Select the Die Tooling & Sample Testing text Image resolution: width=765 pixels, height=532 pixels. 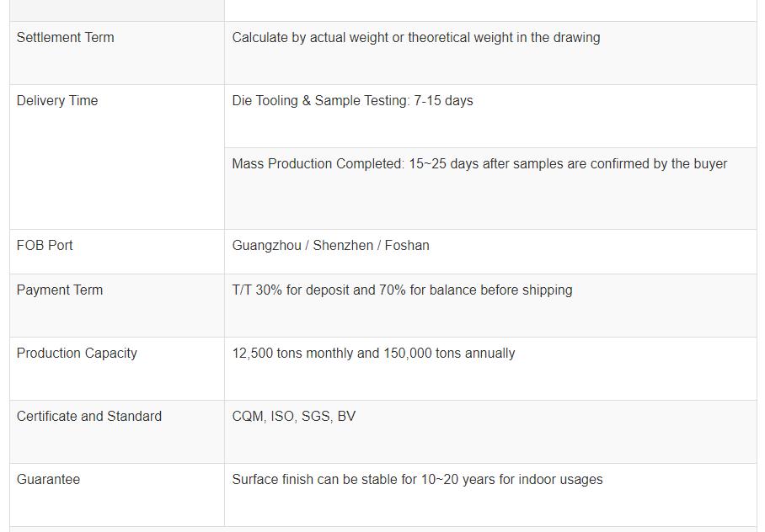(352, 101)
